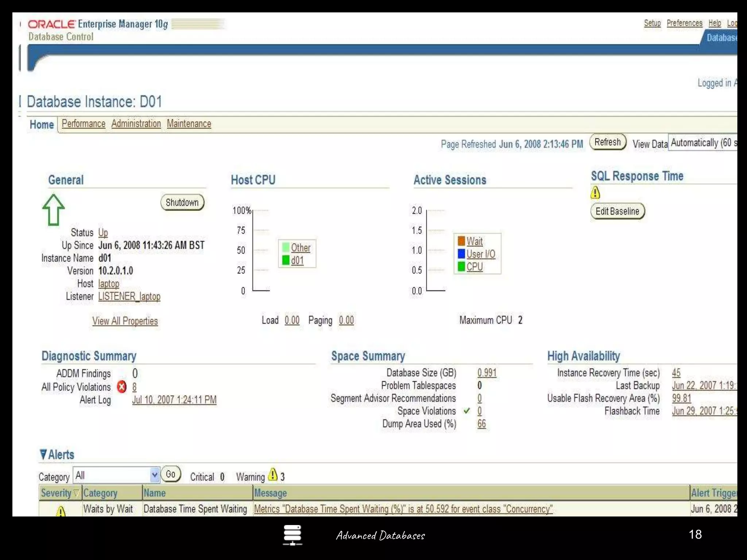This screenshot has width=747, height=560.
Task: Click the 'Waits by Wait' category cell
Action: [x=108, y=509]
